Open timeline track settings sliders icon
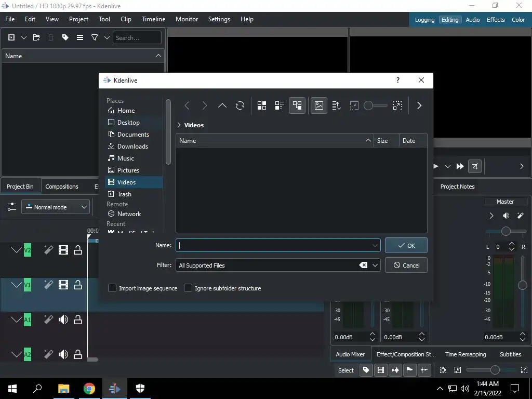 (x=12, y=207)
